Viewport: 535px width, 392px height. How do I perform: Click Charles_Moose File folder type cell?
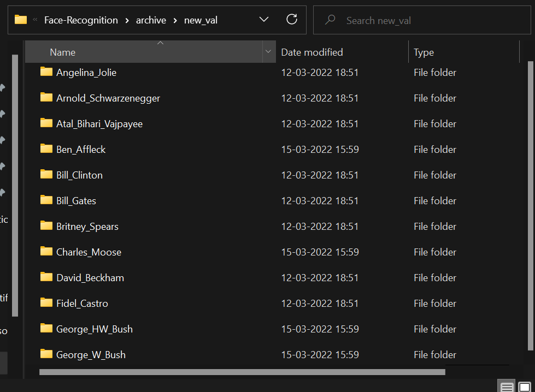tap(435, 252)
